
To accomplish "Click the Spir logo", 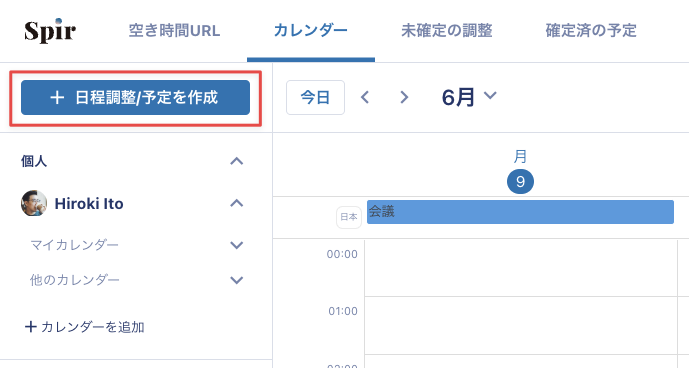I will click(x=50, y=30).
